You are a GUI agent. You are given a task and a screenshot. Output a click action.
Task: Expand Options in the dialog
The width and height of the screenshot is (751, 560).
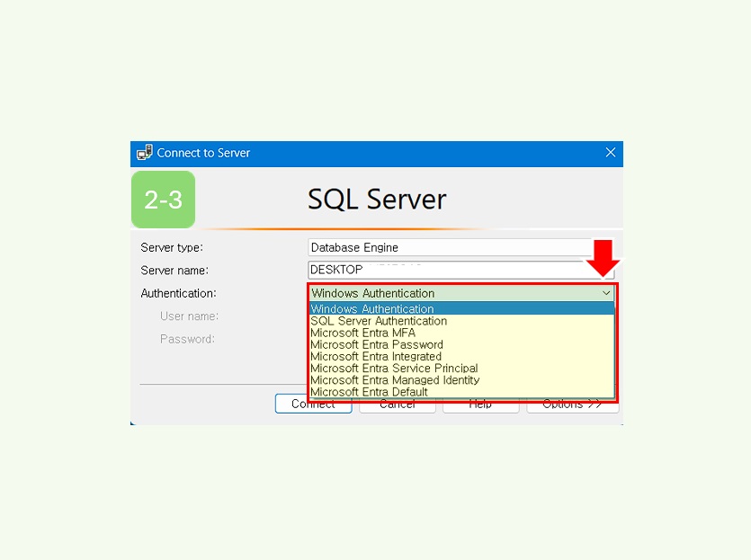(x=572, y=404)
